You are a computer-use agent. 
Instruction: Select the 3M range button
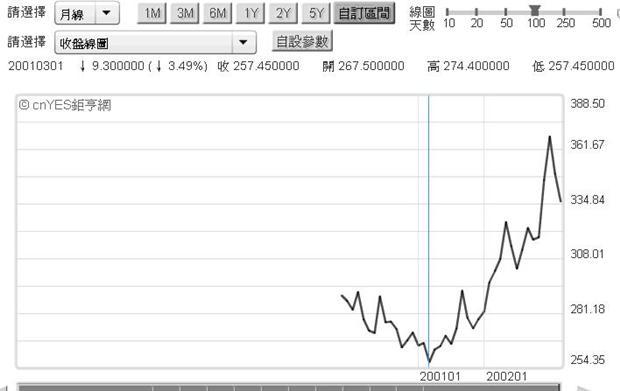pyautogui.click(x=185, y=13)
